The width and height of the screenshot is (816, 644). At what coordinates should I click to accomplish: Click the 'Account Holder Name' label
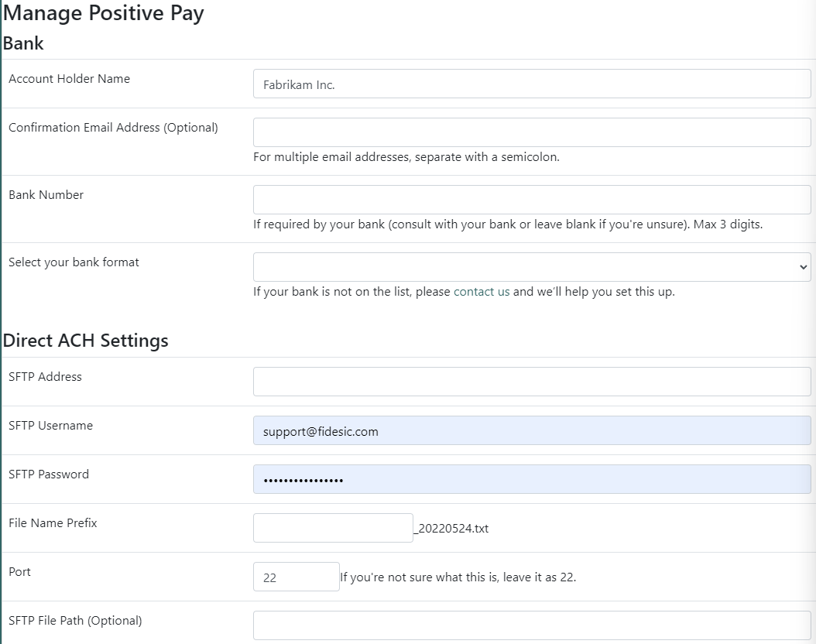click(x=69, y=78)
